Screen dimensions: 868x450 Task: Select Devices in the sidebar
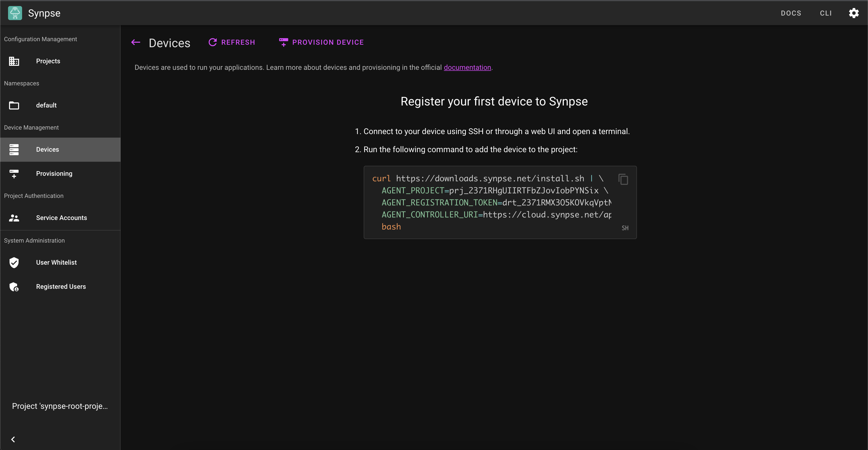pos(47,150)
